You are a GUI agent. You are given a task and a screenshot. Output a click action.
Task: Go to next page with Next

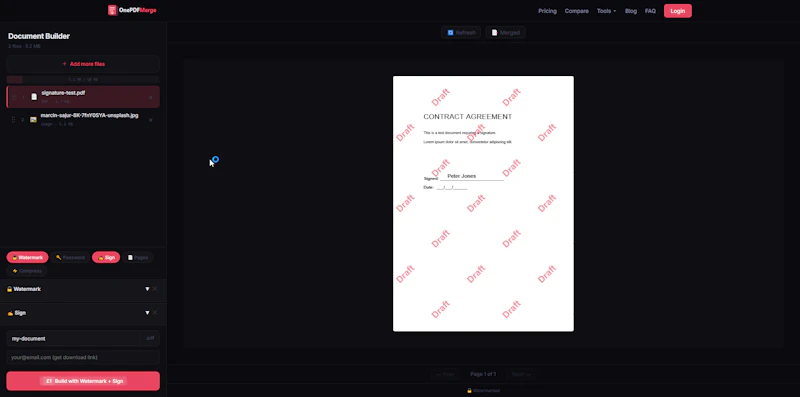tap(522, 374)
